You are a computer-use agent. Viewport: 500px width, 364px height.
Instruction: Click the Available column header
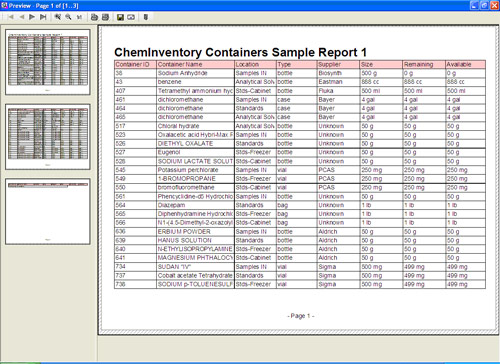pos(465,64)
